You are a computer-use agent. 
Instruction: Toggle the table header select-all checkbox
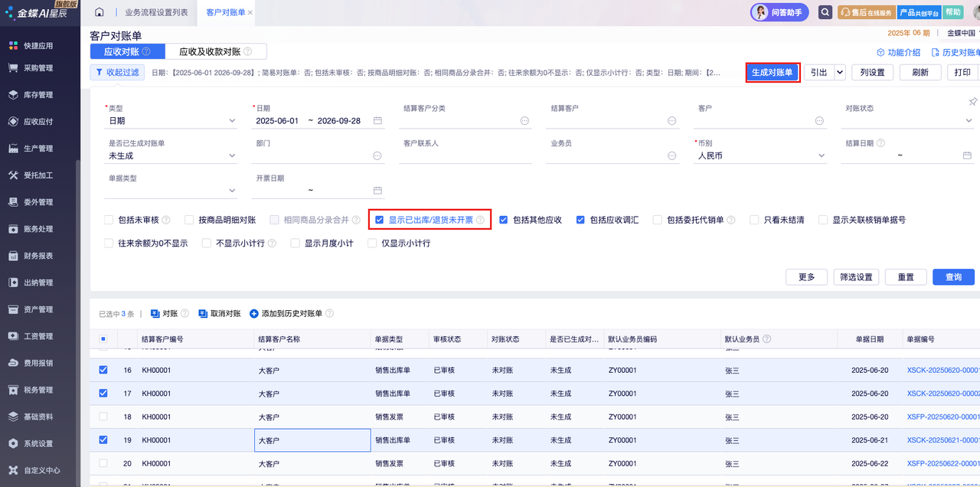click(103, 339)
